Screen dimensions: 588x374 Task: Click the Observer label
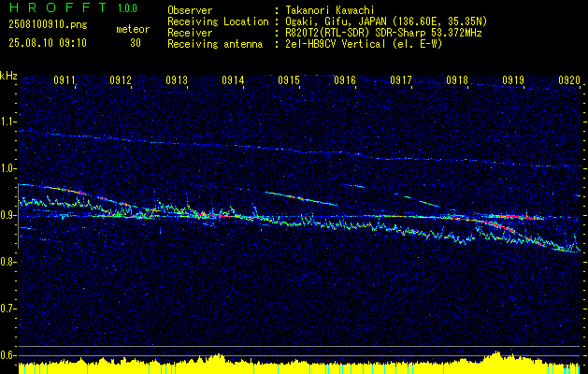(x=190, y=10)
